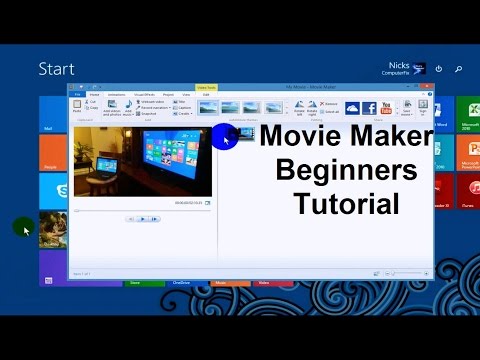Expand the AutoMovie themes gallery arrow

point(287,113)
